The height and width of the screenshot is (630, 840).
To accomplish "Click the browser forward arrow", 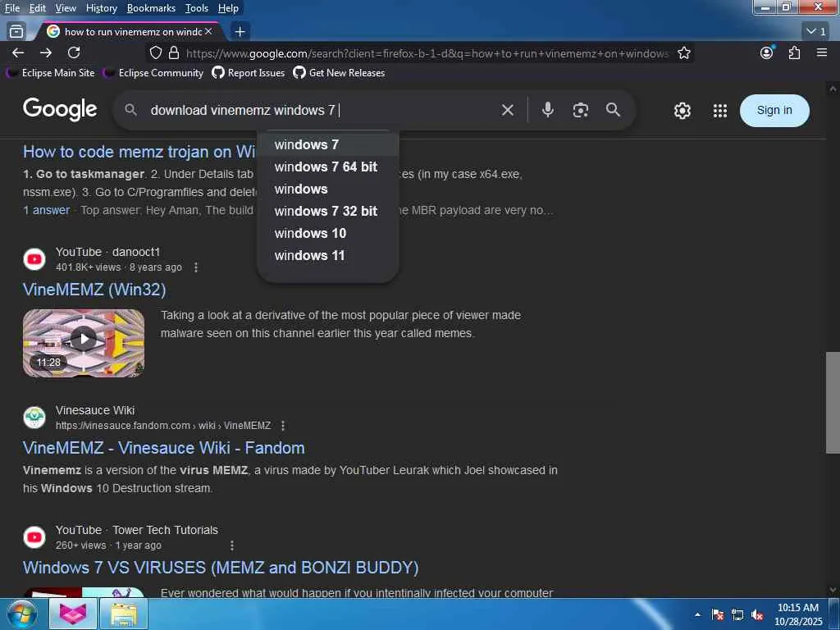I will pyautogui.click(x=46, y=52).
